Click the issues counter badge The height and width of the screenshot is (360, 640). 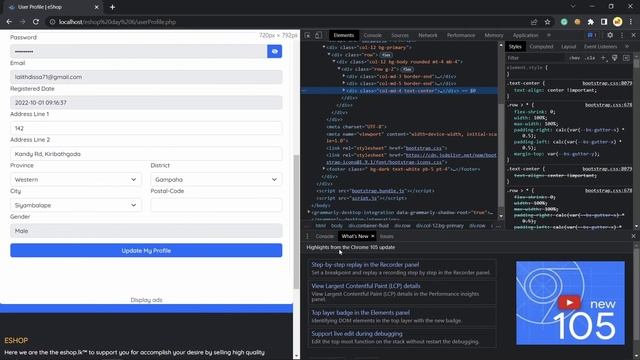click(x=592, y=36)
